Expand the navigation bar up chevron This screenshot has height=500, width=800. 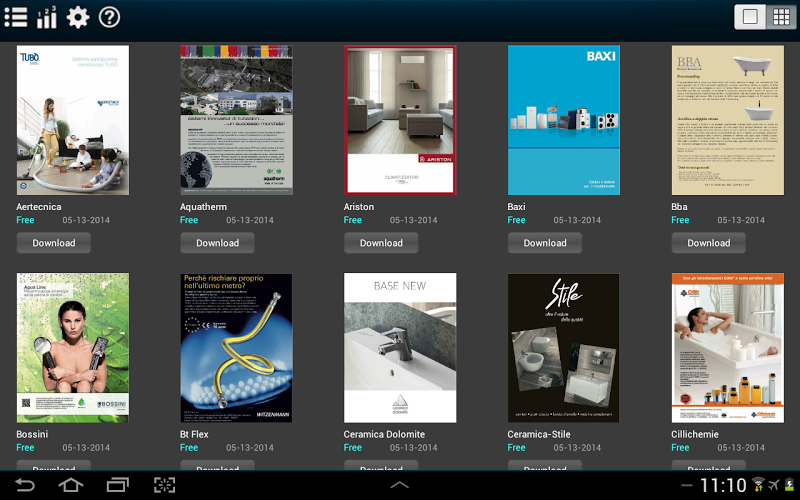coord(399,485)
